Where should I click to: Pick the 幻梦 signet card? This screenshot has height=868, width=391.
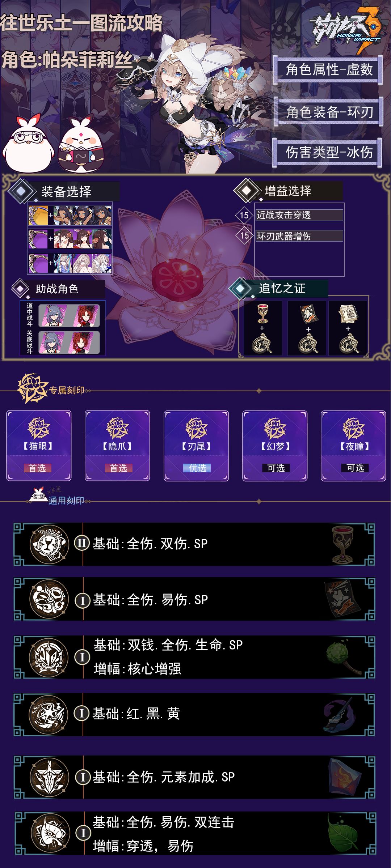(275, 446)
